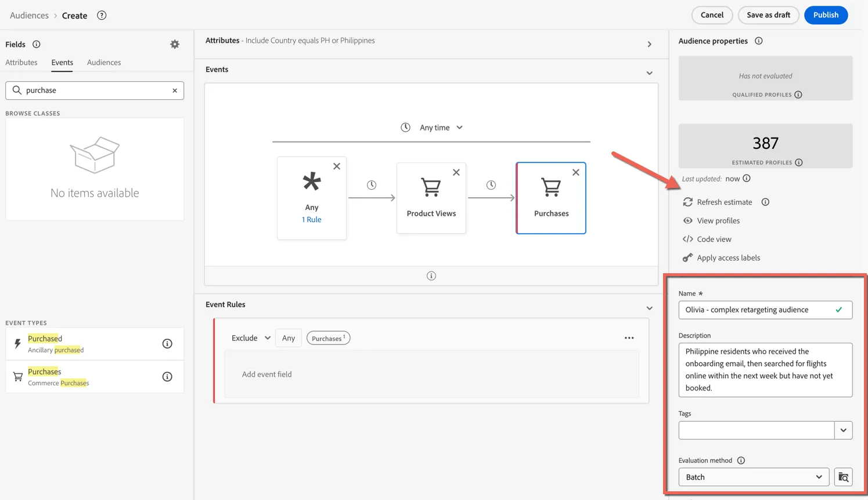Show info for Refresh estimate
Screen dimensions: 868x500
coord(765,202)
